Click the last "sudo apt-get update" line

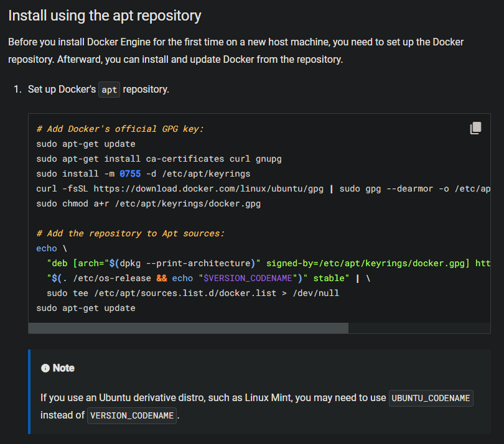coord(86,308)
